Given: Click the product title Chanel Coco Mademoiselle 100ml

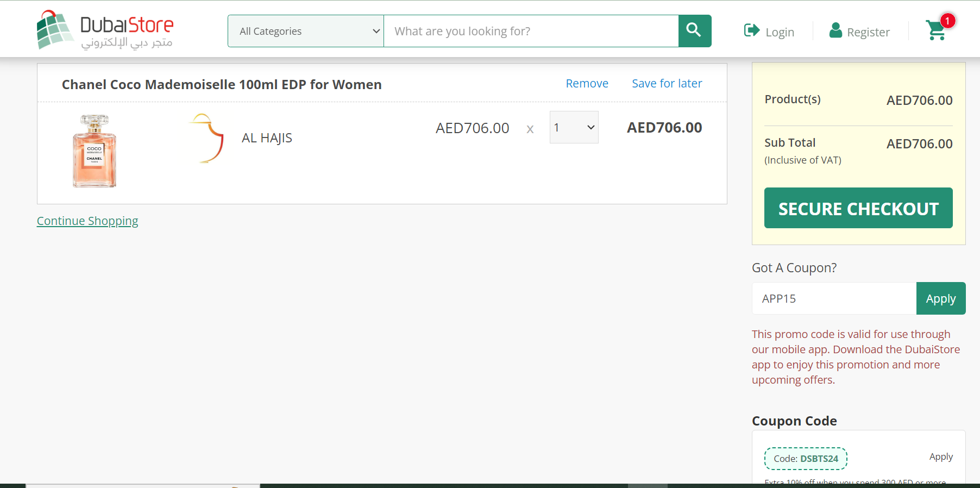Looking at the screenshot, I should pos(222,84).
